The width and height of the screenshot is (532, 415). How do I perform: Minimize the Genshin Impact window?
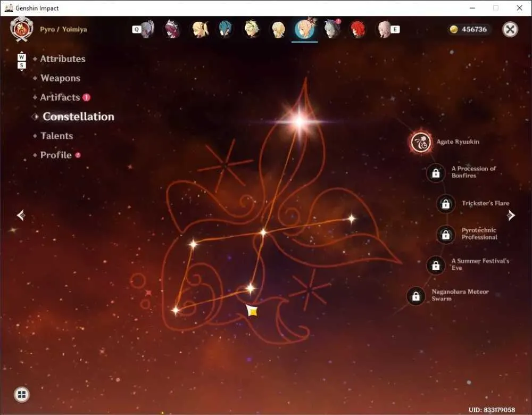[472, 8]
